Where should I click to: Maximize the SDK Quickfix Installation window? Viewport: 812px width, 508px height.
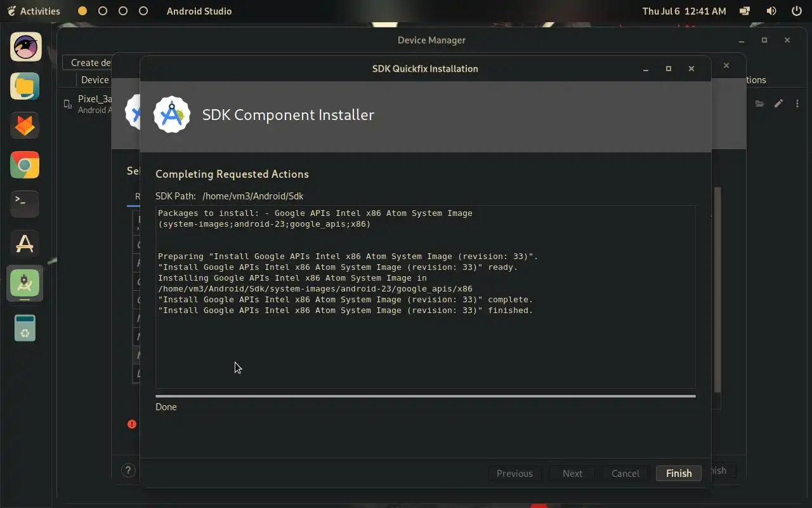pyautogui.click(x=669, y=69)
